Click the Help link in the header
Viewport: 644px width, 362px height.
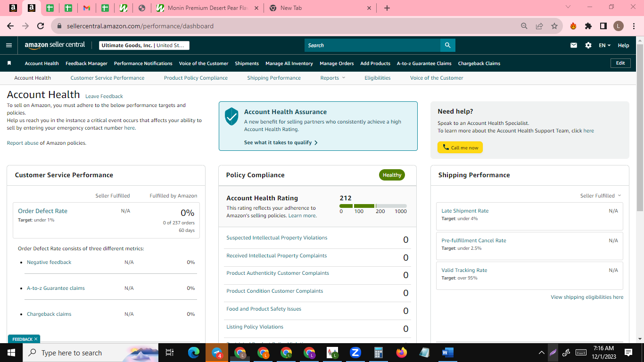623,45
